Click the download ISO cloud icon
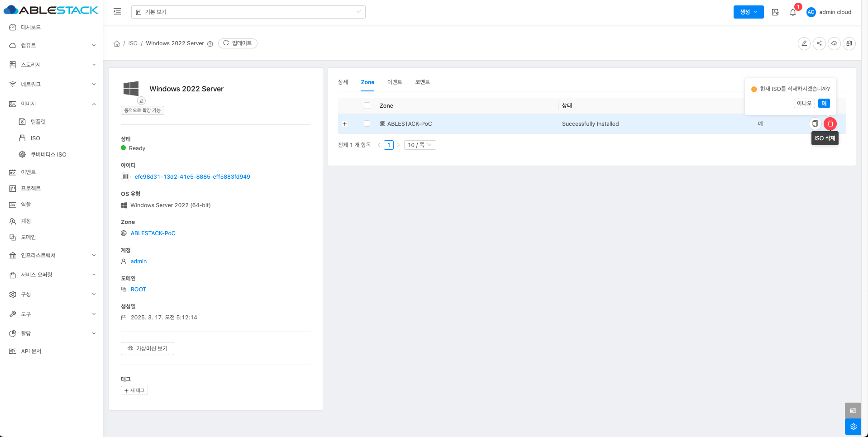 (834, 43)
